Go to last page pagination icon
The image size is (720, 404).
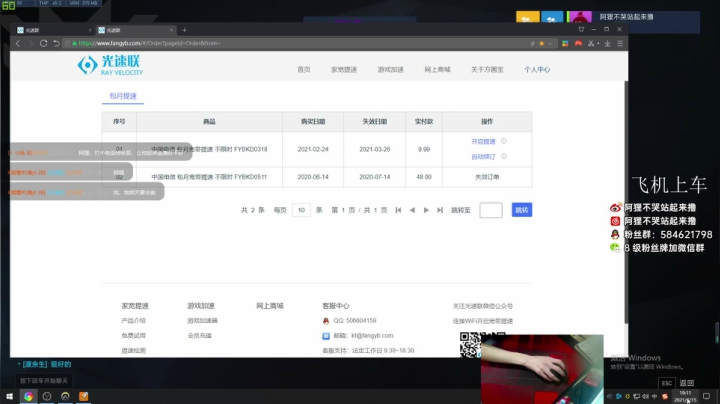[440, 210]
